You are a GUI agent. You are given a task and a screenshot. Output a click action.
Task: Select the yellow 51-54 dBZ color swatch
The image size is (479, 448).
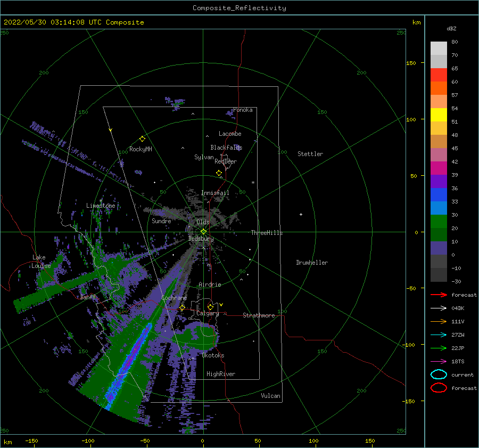coord(439,115)
